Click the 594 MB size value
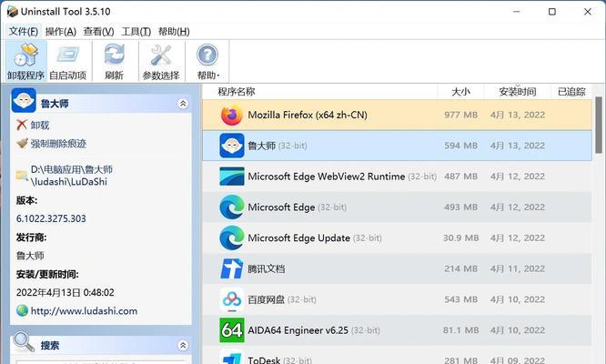The width and height of the screenshot is (606, 364). (460, 146)
